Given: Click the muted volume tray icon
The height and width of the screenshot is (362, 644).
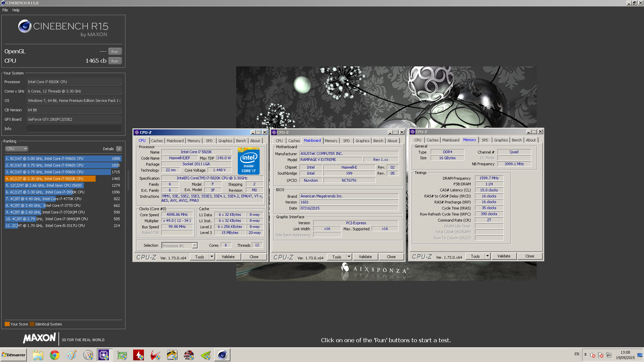Looking at the screenshot, I should click(593, 355).
